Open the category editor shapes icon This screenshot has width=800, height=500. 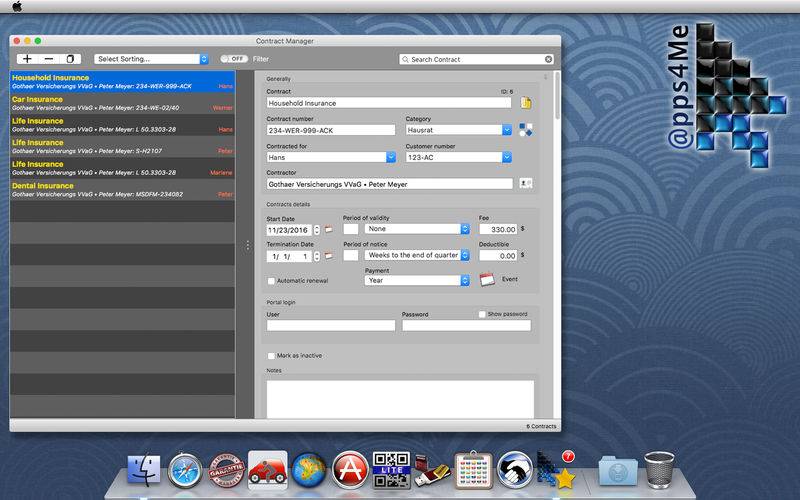pos(526,130)
